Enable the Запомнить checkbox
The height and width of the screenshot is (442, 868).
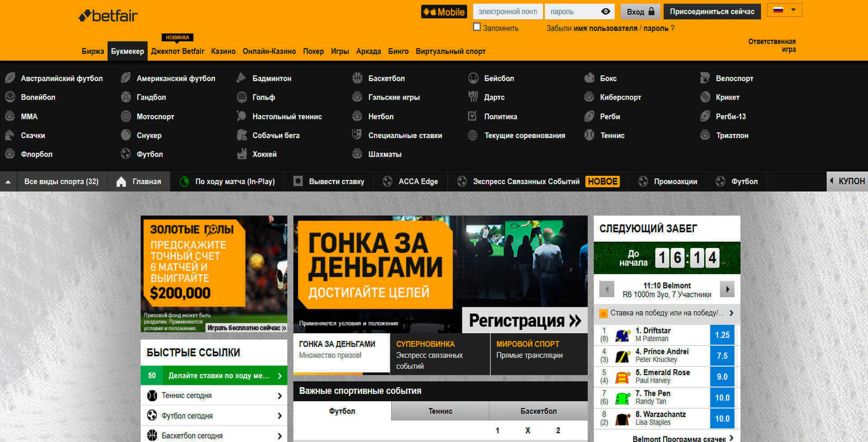[477, 27]
